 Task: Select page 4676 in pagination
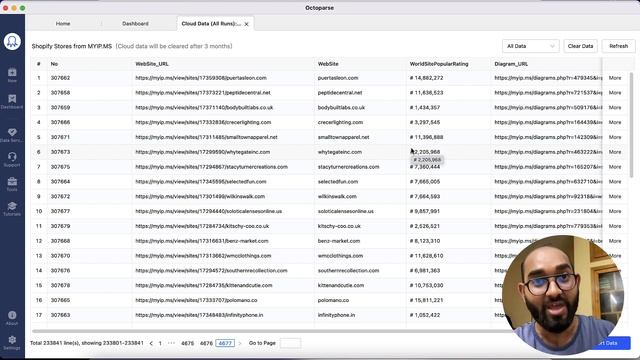206,343
